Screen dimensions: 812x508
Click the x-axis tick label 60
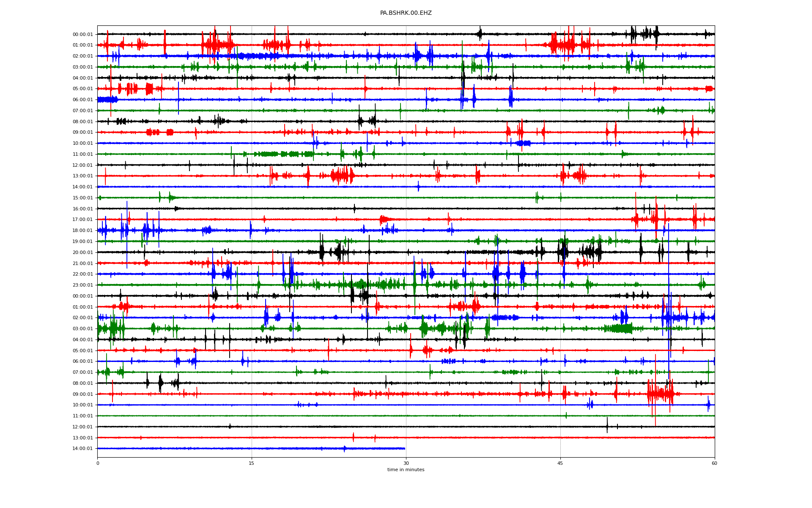[x=714, y=463]
